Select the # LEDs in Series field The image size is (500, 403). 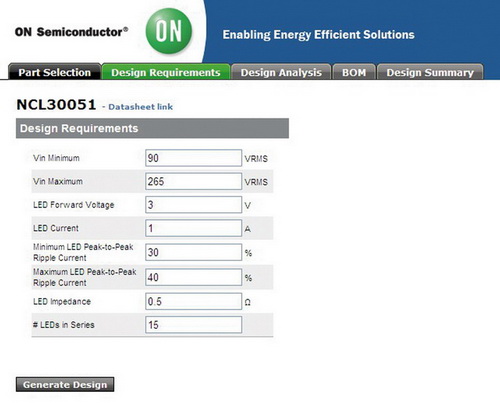[193, 325]
